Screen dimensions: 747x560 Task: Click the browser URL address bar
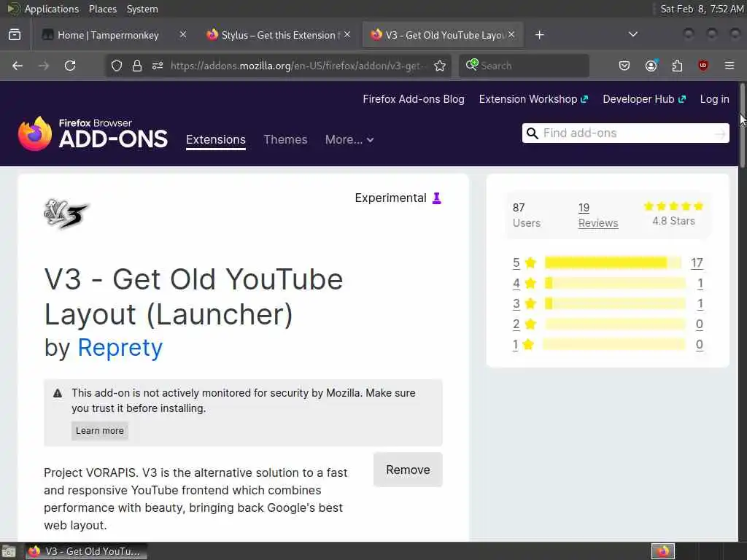click(299, 66)
